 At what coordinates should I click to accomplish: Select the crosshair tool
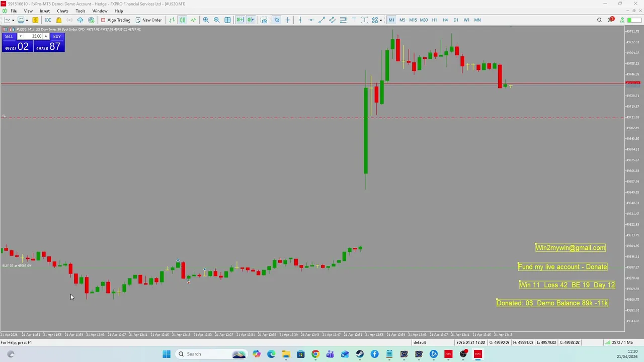click(x=287, y=20)
